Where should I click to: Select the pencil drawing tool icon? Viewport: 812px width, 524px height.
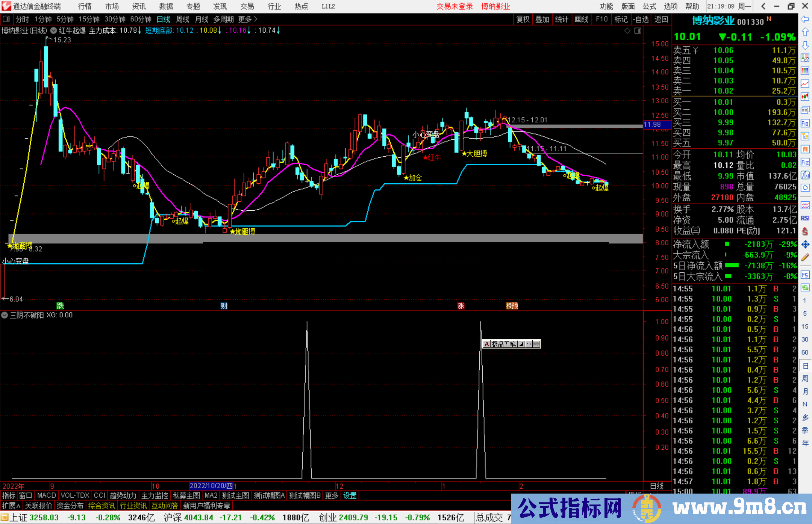(805, 257)
